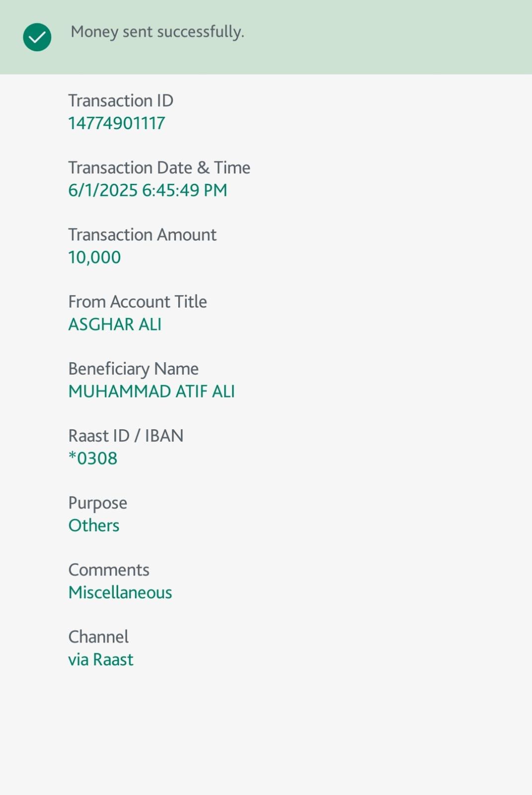532x795 pixels.
Task: Click the purpose value Others
Action: (94, 526)
